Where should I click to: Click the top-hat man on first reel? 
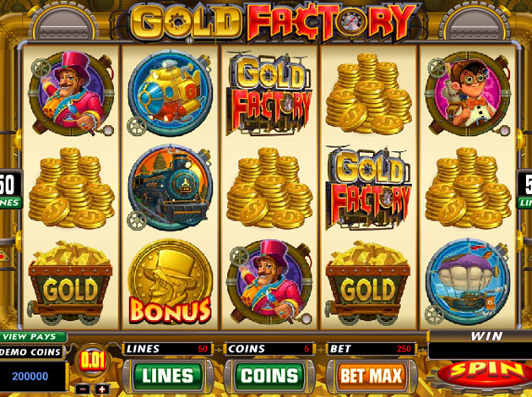(x=71, y=93)
